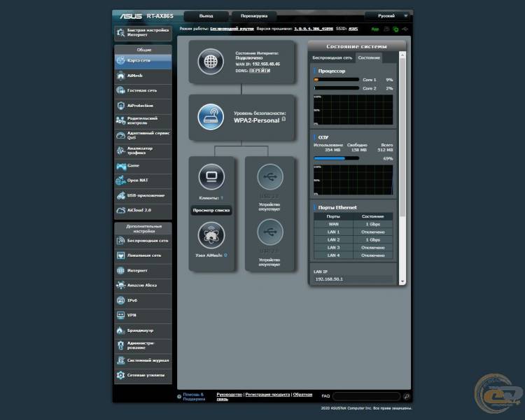Image resolution: width=525 pixels, height=420 pixels.
Task: Click the LAN IP 192.168.50.1 field
Action: pos(353,279)
